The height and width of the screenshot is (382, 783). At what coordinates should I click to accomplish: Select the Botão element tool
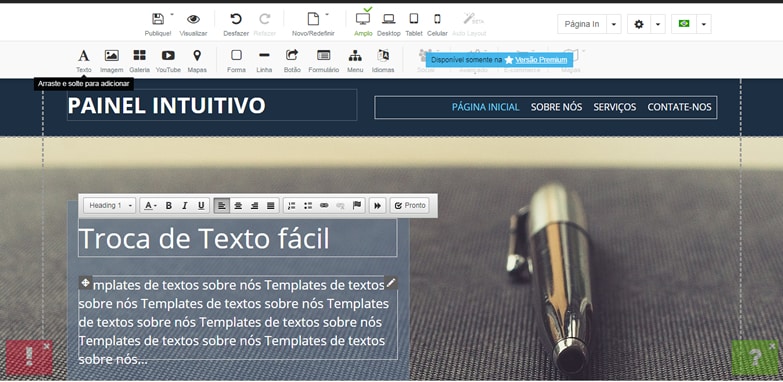292,55
